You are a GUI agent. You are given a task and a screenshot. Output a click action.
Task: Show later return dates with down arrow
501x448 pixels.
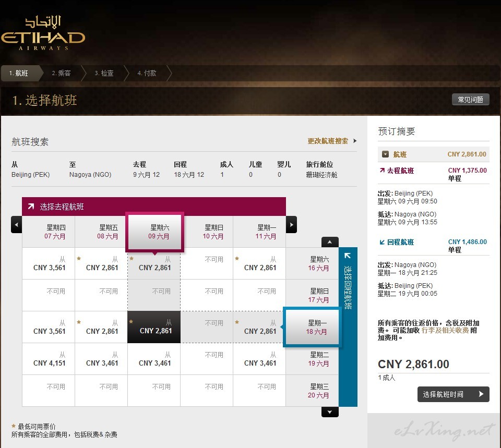pyautogui.click(x=330, y=412)
